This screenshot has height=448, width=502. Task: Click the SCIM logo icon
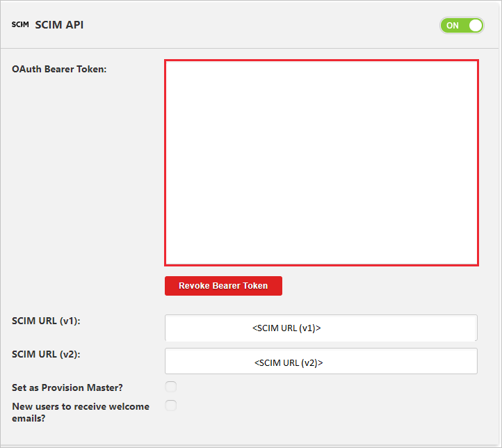(x=20, y=24)
